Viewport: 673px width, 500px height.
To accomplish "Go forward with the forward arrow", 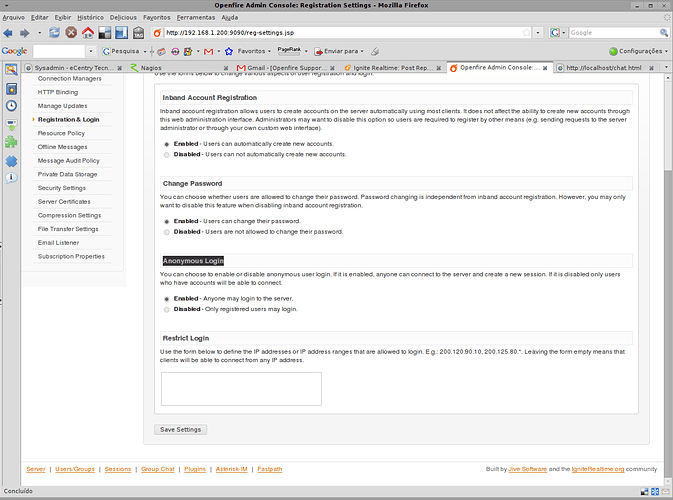I will pos(24,33).
